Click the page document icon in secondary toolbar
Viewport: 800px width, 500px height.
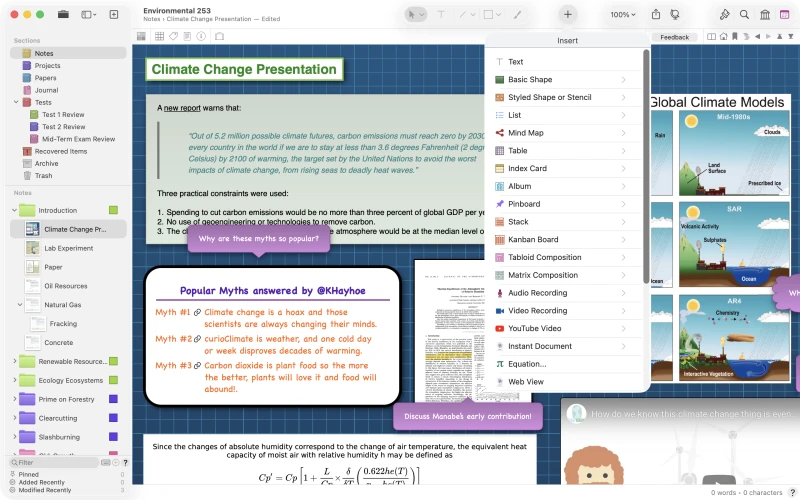coord(187,36)
